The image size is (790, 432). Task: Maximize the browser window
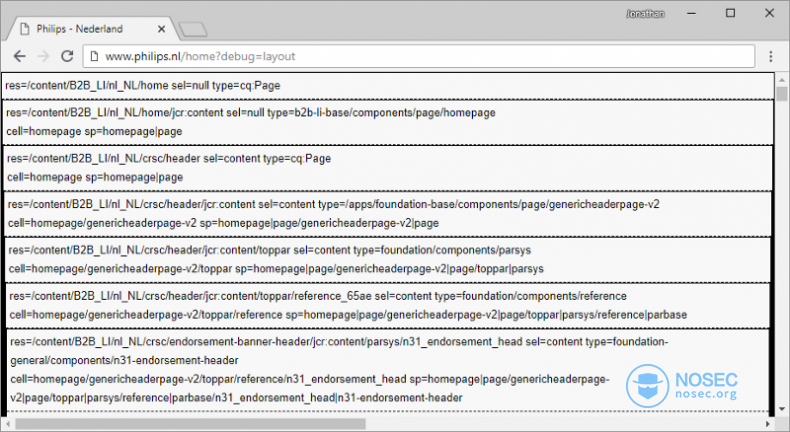click(x=730, y=13)
